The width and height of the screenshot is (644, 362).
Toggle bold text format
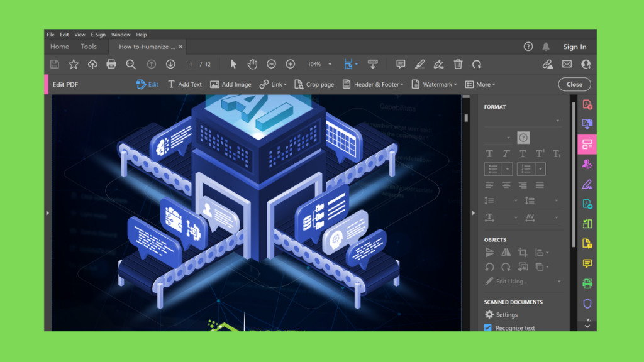click(489, 154)
